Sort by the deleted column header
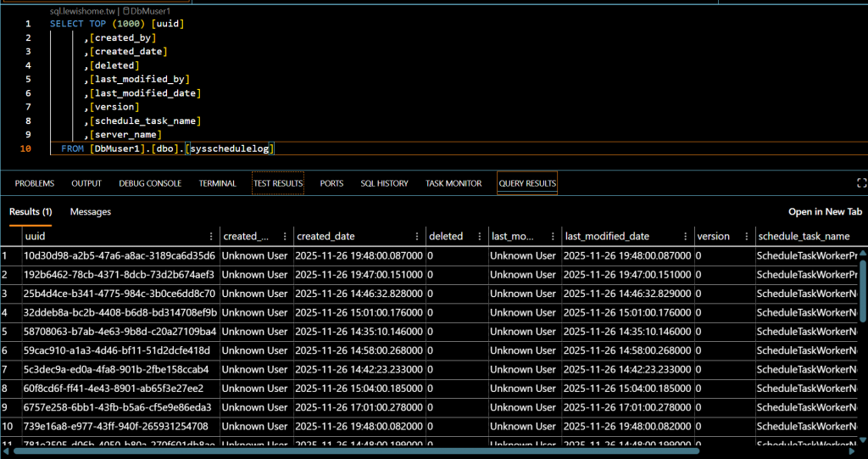868x459 pixels. (446, 236)
